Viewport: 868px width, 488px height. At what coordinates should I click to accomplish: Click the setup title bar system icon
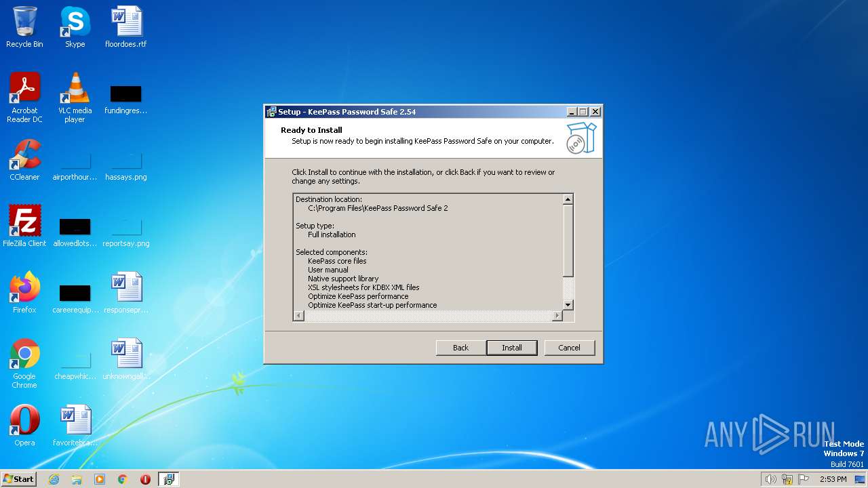271,112
